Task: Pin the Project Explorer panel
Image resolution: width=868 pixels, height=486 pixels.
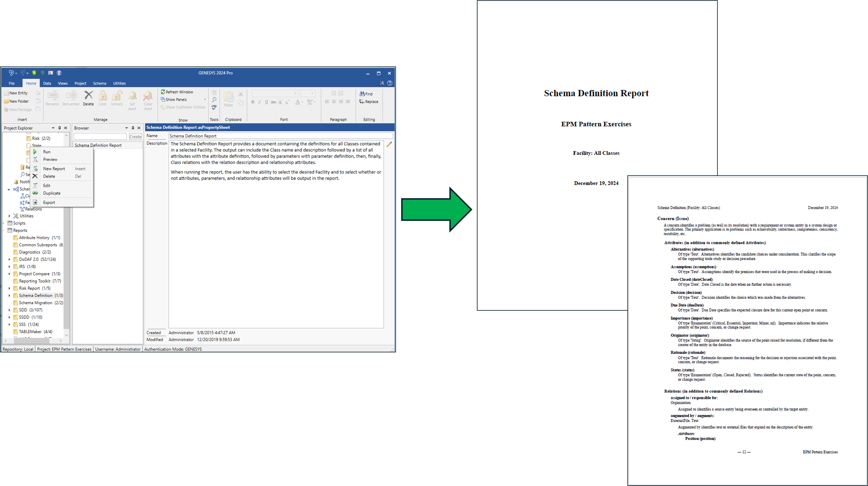Action: [59, 128]
